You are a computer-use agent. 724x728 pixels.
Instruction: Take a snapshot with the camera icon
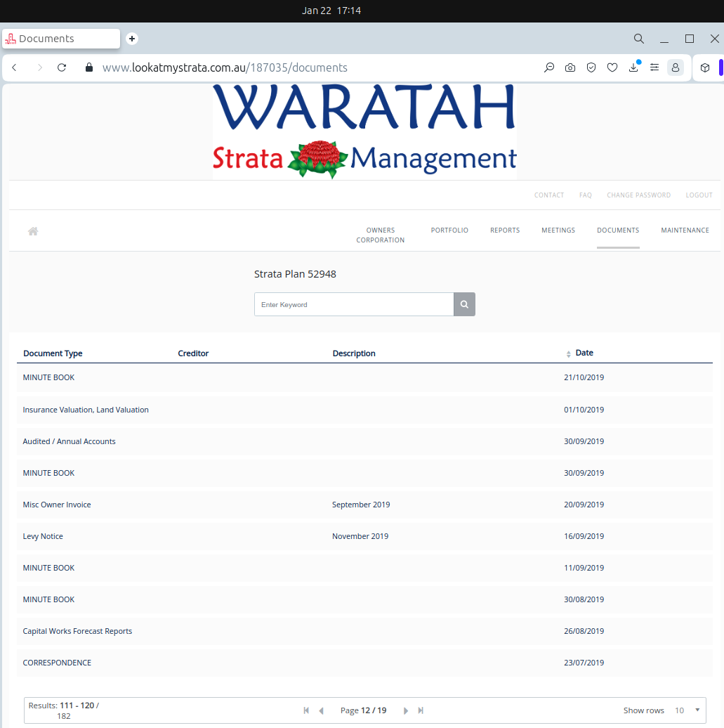pyautogui.click(x=570, y=67)
